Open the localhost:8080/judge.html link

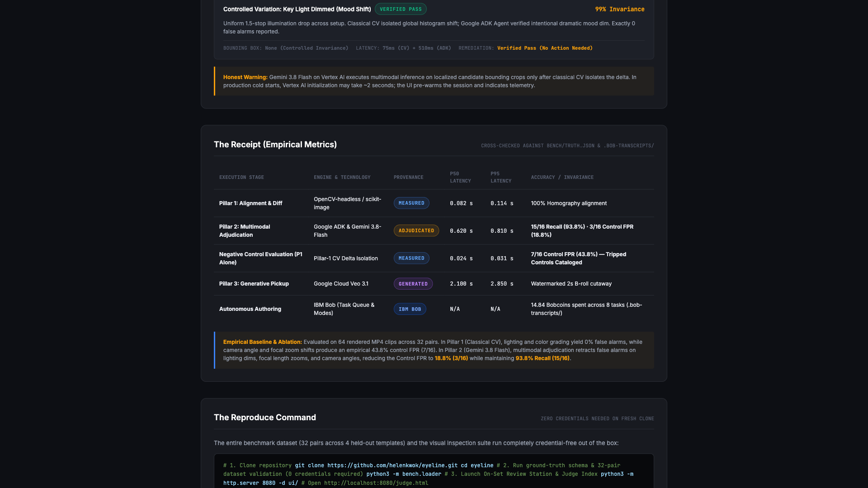(x=376, y=483)
